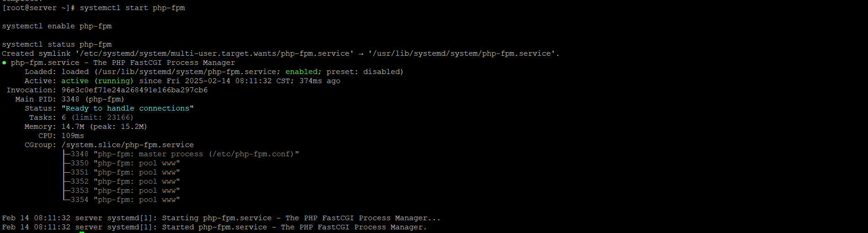
Task: Click the Invocation ID hash string
Action: coord(135,90)
